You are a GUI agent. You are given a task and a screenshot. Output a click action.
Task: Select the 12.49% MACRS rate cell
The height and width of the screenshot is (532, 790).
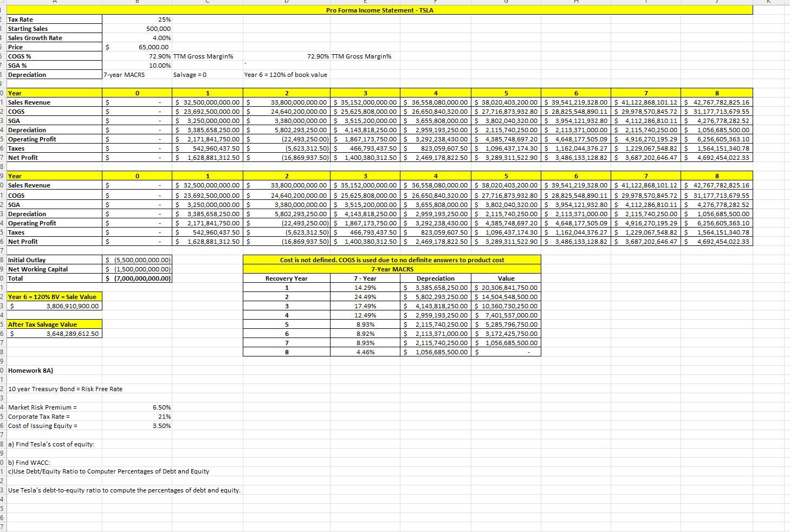pos(365,315)
